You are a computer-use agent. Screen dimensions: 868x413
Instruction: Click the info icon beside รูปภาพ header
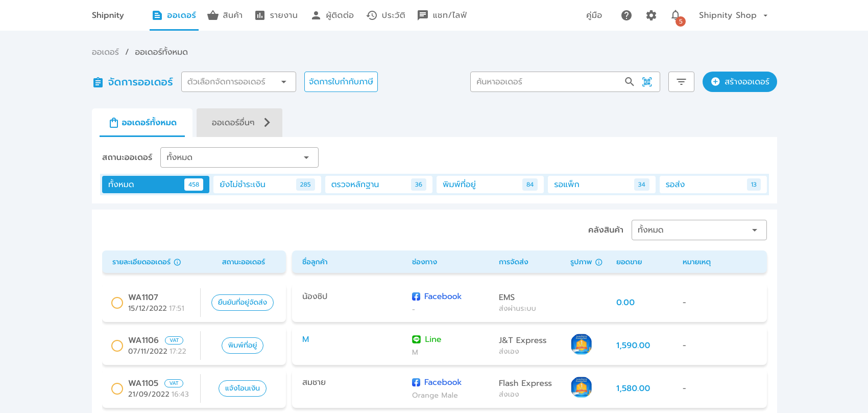pos(599,262)
